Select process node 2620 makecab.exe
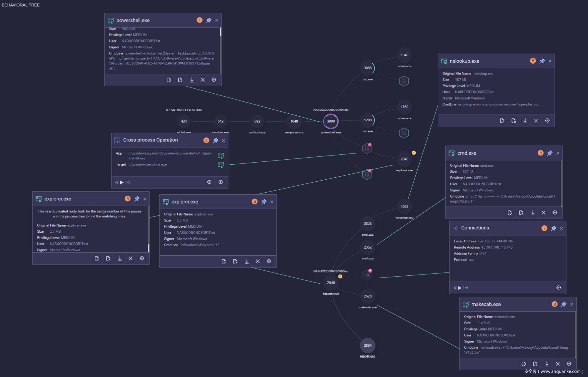Viewport: 588px width, 377px height. point(367,296)
